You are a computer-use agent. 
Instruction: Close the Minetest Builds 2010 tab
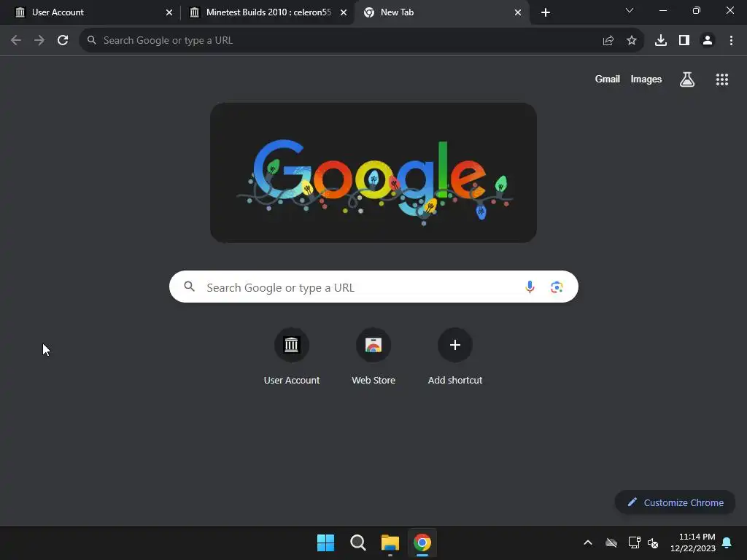[x=344, y=12]
